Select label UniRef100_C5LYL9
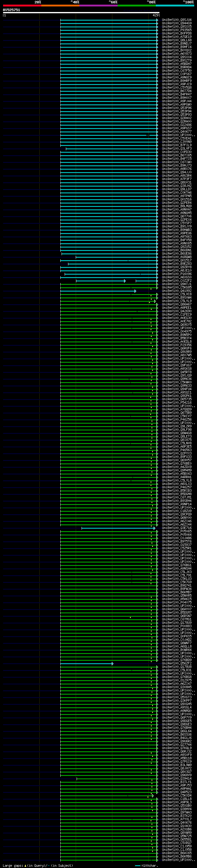This screenshot has height=868, width=197. click(x=176, y=301)
